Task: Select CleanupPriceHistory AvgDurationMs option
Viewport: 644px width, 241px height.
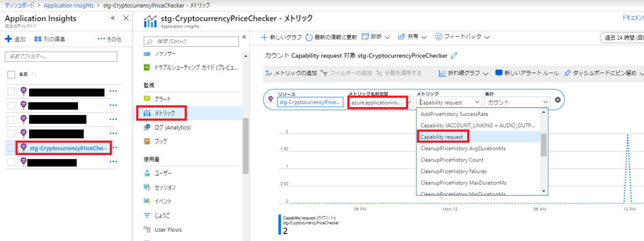Action: pos(478,148)
